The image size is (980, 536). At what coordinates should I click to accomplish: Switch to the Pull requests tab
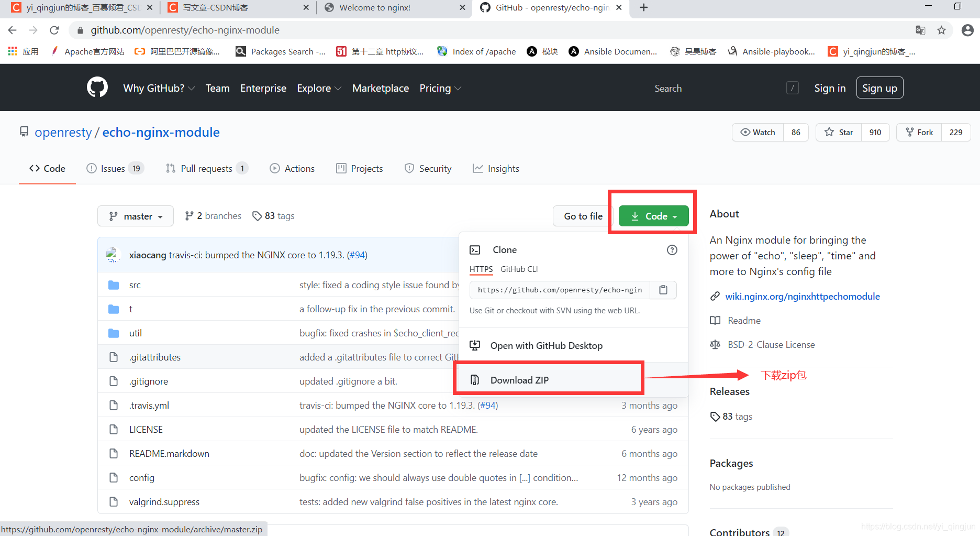pyautogui.click(x=207, y=168)
